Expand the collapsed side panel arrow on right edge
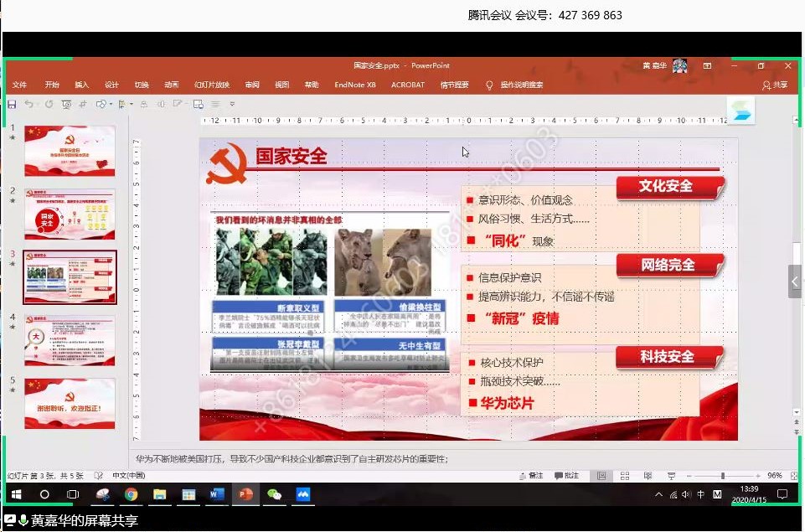805x532 pixels. (795, 281)
